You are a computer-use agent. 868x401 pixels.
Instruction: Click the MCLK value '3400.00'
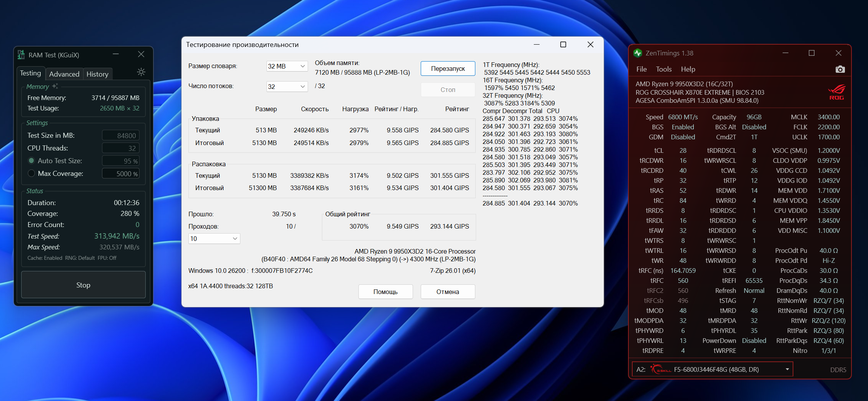tap(829, 117)
